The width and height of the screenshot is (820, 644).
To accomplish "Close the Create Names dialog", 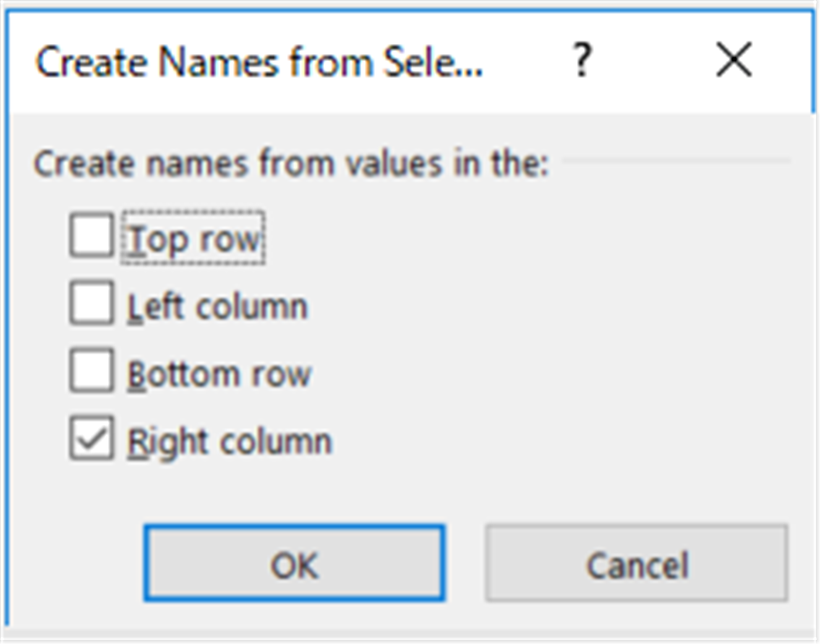I will (734, 60).
